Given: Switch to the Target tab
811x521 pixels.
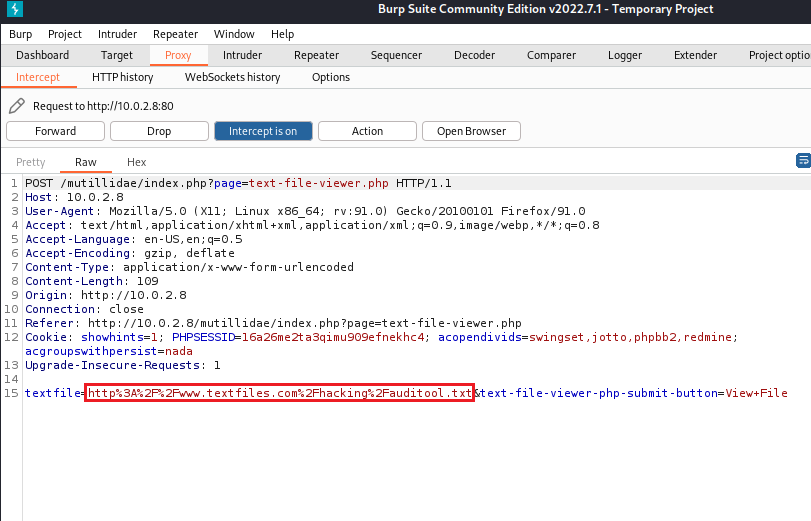Looking at the screenshot, I should pyautogui.click(x=117, y=55).
